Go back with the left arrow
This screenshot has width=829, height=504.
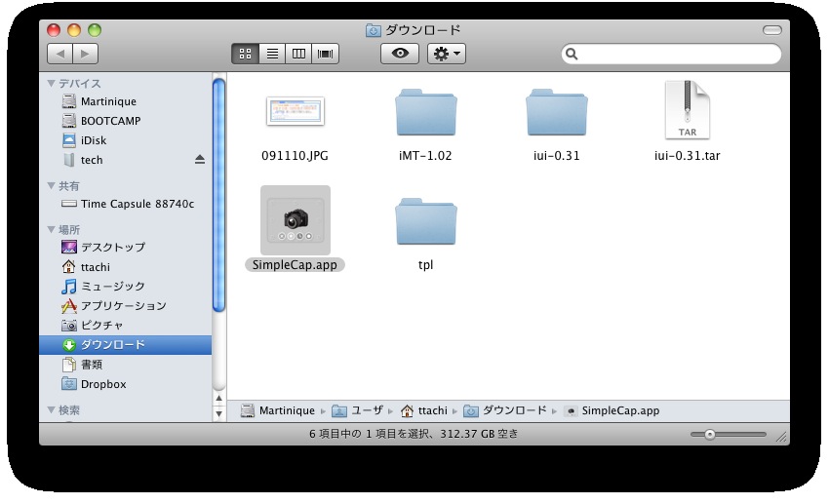pos(59,54)
